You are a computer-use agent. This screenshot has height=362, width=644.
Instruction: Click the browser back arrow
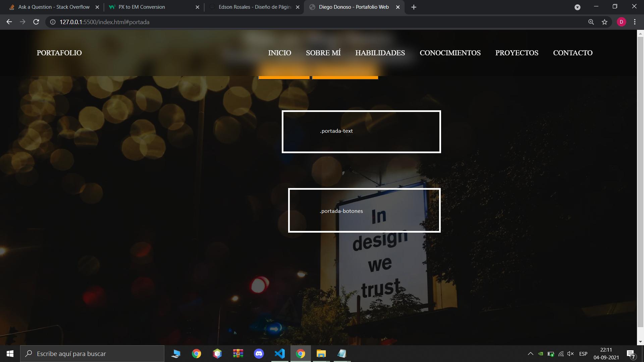[9, 22]
